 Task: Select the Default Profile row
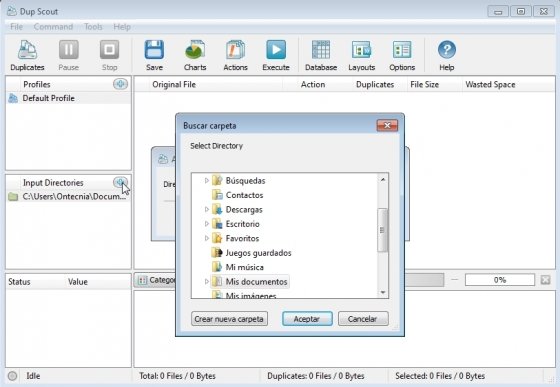coord(69,98)
